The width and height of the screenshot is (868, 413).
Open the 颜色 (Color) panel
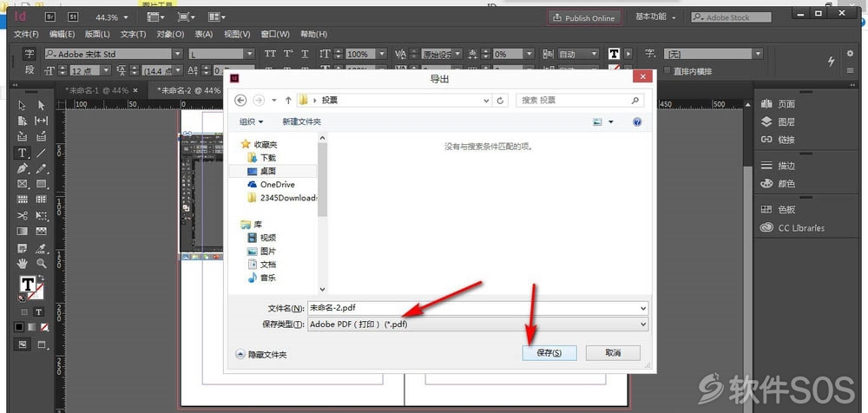click(778, 183)
